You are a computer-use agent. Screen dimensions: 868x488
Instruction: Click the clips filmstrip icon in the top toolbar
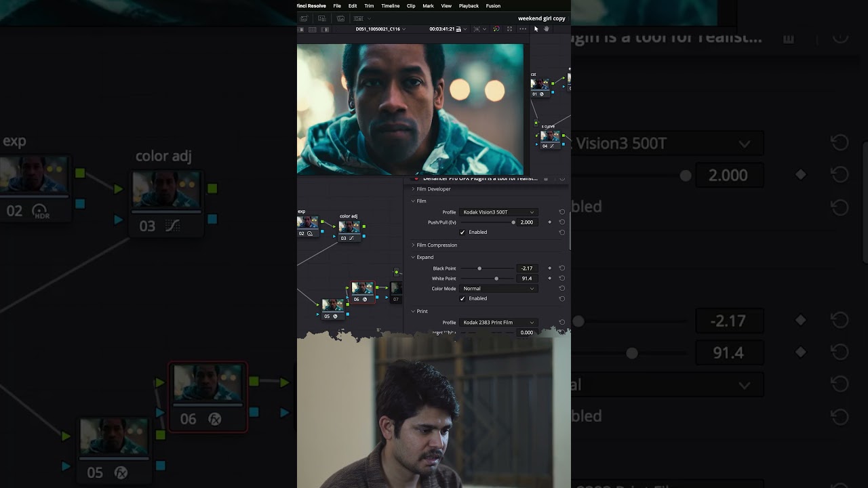pyautogui.click(x=358, y=18)
